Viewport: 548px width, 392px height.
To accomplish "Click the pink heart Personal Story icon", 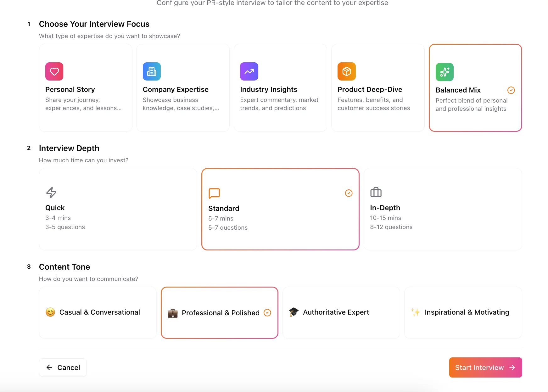I will click(x=54, y=71).
